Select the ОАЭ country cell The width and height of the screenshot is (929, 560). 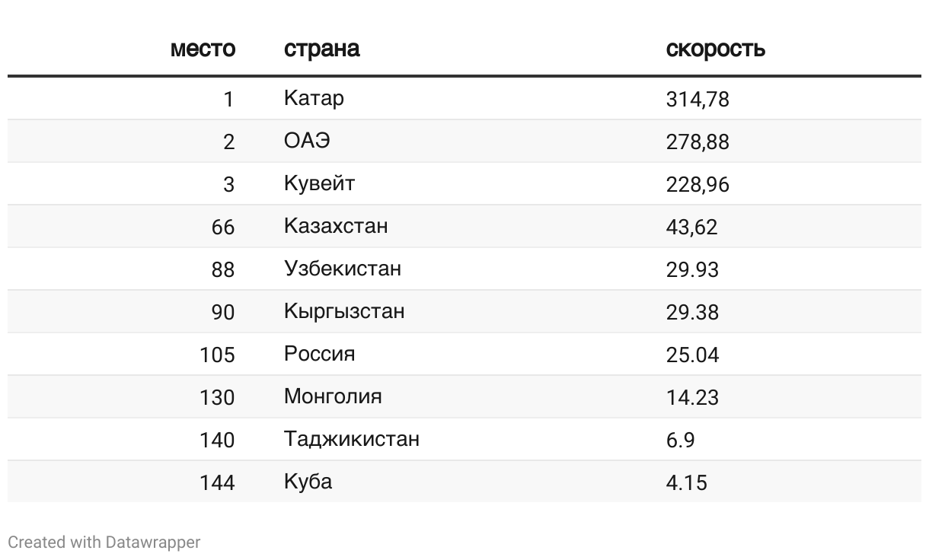(x=307, y=141)
